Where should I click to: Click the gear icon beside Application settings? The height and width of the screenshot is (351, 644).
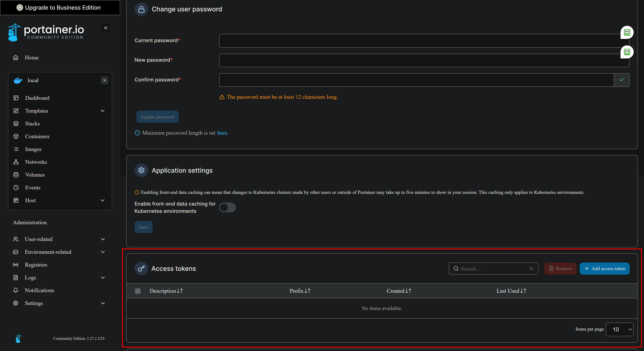(x=141, y=170)
